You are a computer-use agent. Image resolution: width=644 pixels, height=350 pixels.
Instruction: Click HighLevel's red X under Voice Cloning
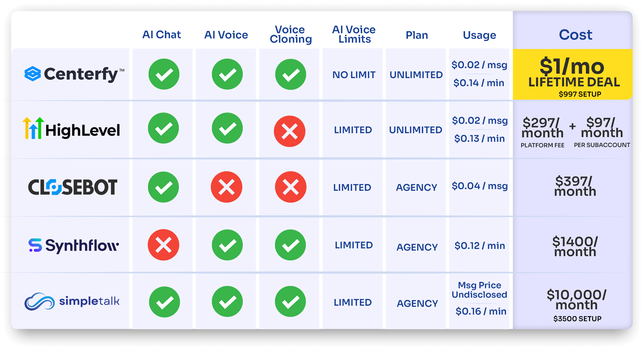click(x=290, y=131)
